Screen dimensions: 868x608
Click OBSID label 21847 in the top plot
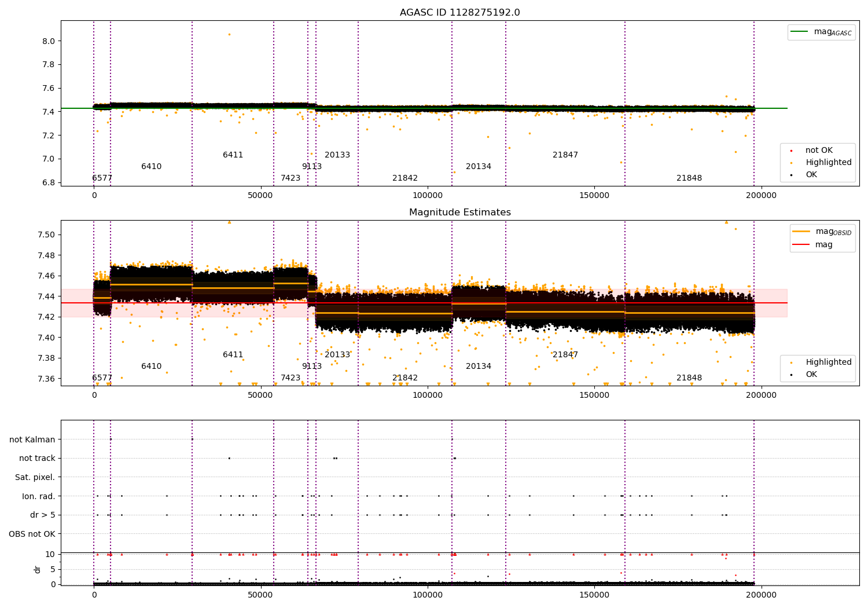(565, 155)
